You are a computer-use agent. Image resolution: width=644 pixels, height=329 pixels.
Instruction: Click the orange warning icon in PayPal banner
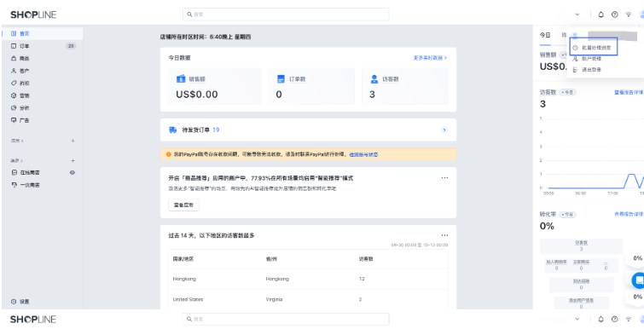(x=168, y=154)
